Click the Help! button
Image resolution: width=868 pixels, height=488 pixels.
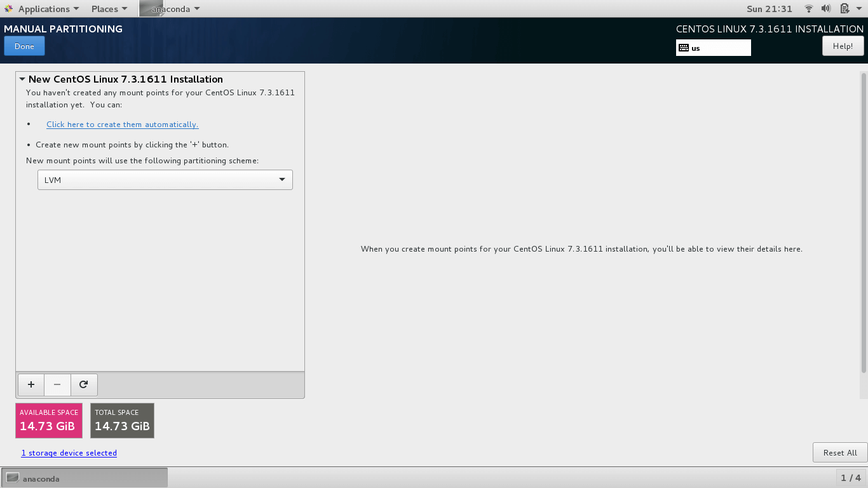tap(843, 46)
